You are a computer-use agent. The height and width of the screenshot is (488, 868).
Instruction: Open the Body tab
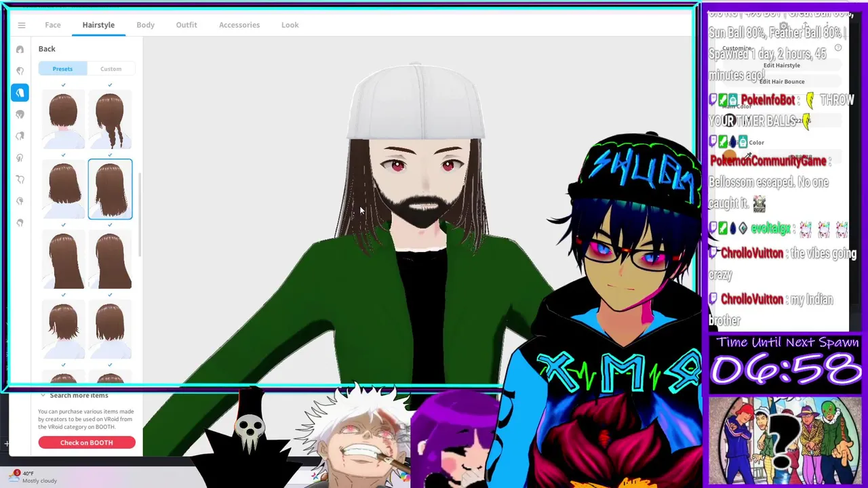(x=145, y=25)
